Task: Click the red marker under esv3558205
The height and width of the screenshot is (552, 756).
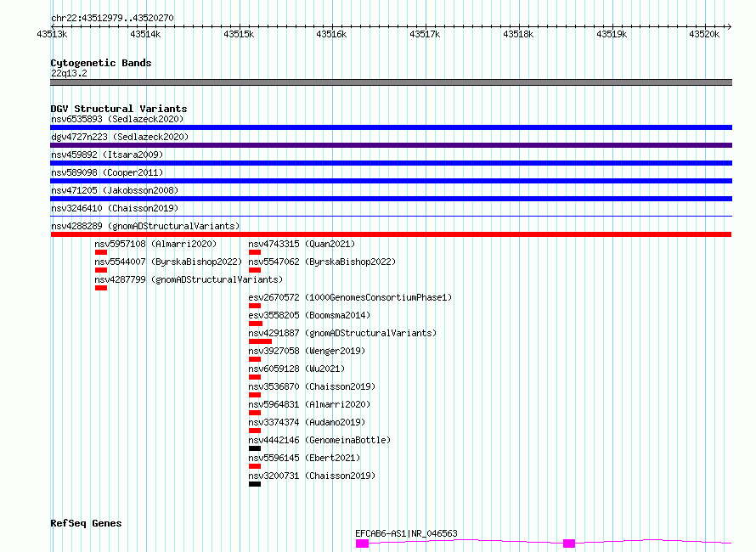Action: click(256, 324)
